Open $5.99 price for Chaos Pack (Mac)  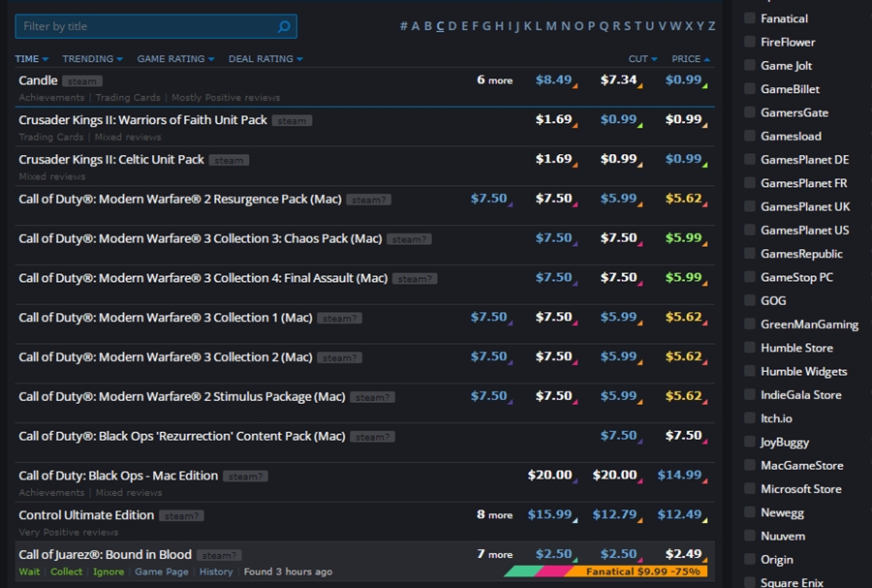pos(683,238)
